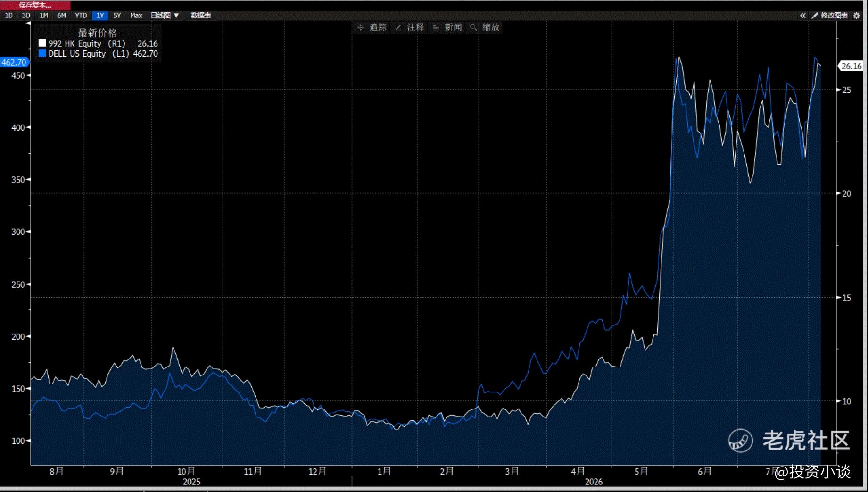Screen dimensions: 868x492
Task: Click the 1月 January date-axis label
Action: (384, 471)
